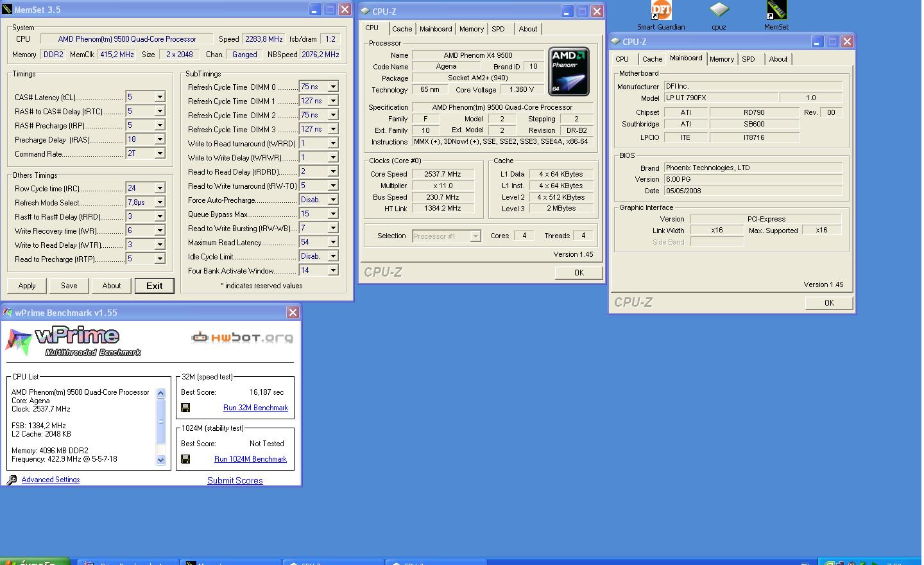Open the Processor #1 selection dropdown

pos(475,236)
